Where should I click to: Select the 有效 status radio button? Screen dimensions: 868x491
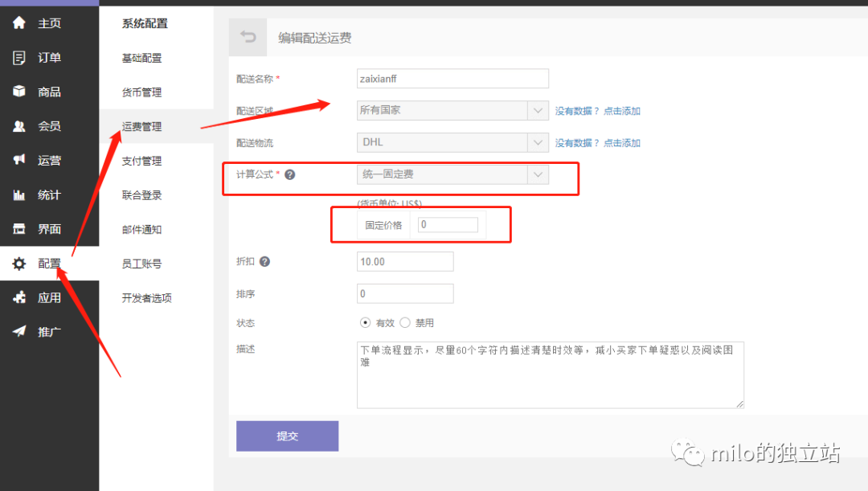click(364, 323)
